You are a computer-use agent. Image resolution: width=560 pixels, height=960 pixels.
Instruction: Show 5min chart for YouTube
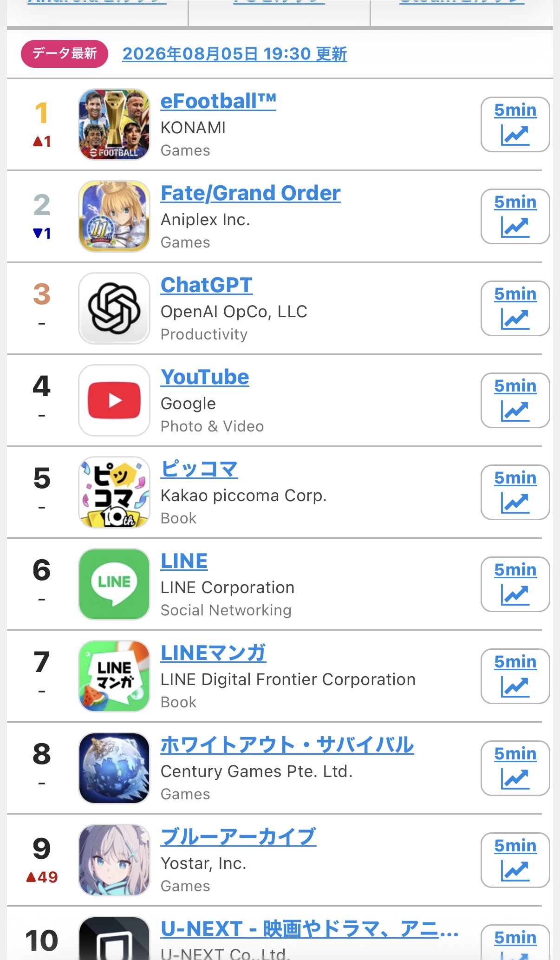515,400
